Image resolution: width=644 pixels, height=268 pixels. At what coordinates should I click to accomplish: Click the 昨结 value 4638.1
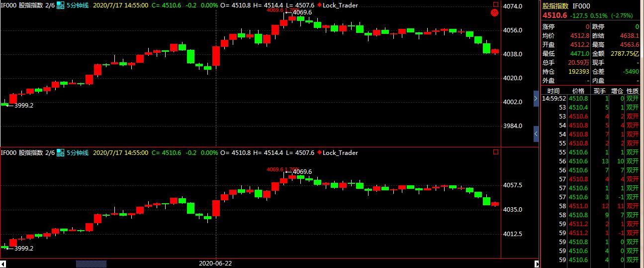(x=630, y=36)
